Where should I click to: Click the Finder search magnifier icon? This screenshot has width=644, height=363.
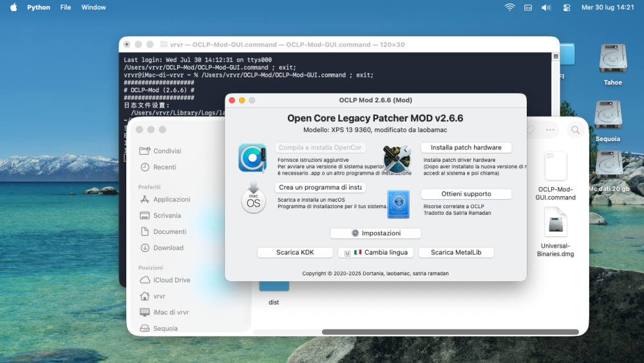(x=575, y=130)
